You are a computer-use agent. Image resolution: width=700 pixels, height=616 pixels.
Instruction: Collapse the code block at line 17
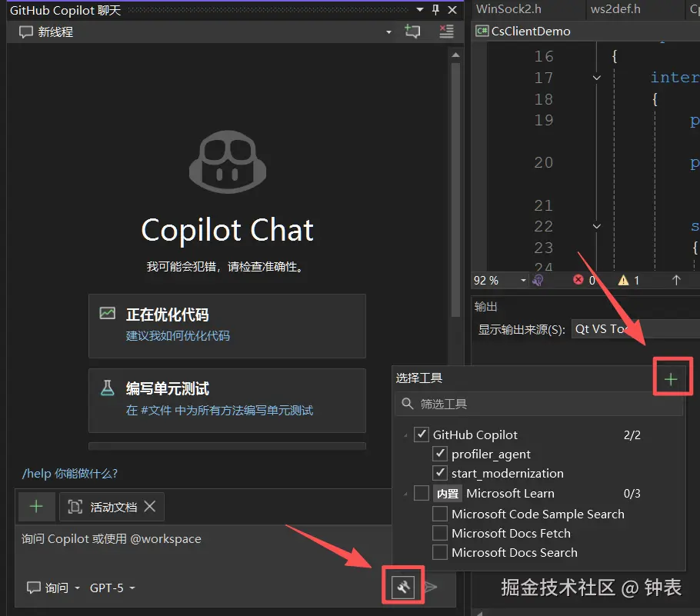point(596,78)
